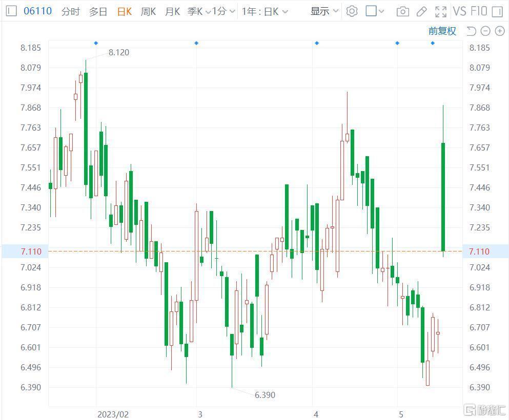The width and height of the screenshot is (509, 420).
Task: Open chart settings gear icon
Action: [352, 11]
